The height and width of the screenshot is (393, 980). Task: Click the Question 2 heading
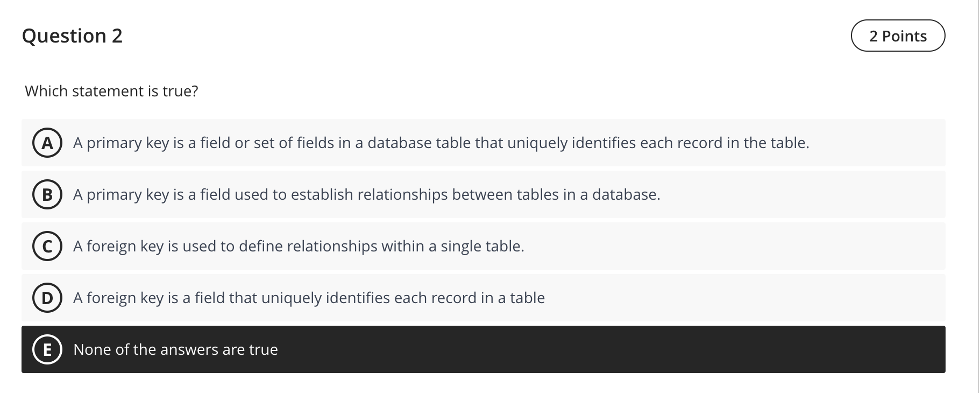(x=73, y=36)
